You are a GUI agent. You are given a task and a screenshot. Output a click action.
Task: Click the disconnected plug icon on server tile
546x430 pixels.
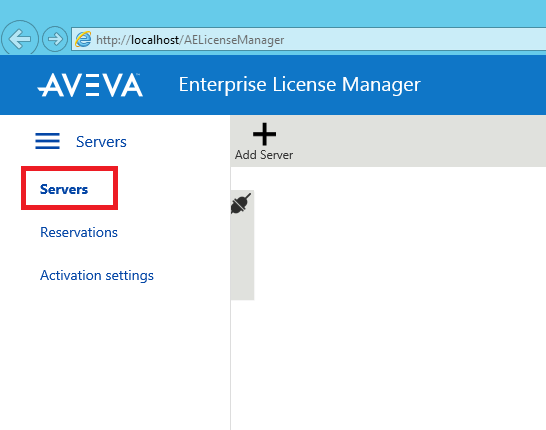241,204
